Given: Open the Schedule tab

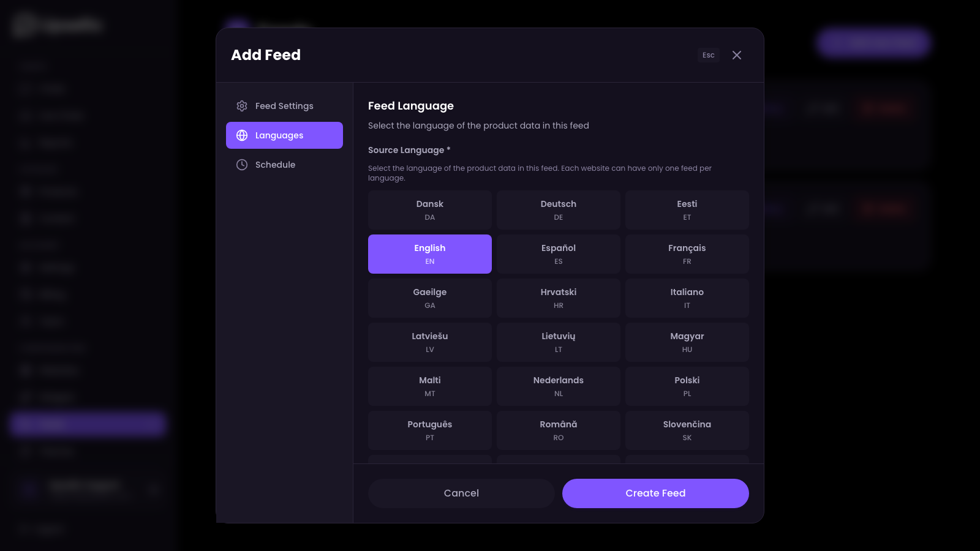Looking at the screenshot, I should (x=275, y=165).
